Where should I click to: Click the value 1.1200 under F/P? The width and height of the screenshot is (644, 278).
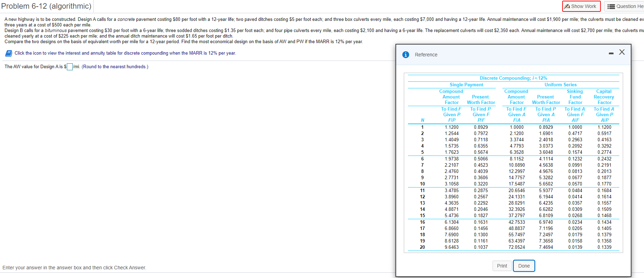[451, 127]
